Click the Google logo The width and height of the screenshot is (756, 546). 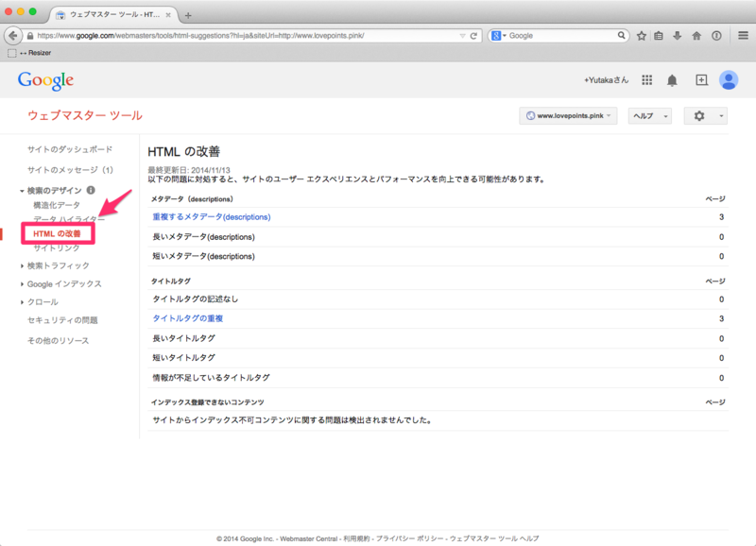tap(45, 81)
